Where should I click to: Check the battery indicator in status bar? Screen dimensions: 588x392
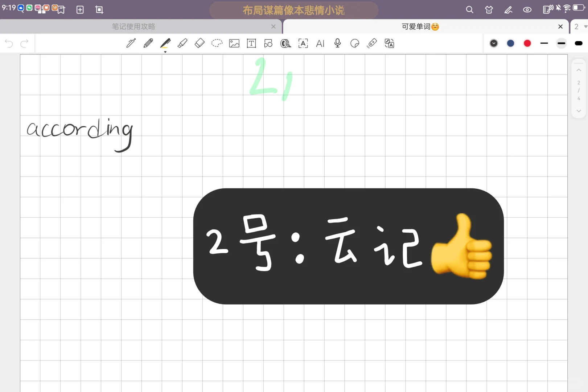(x=579, y=8)
